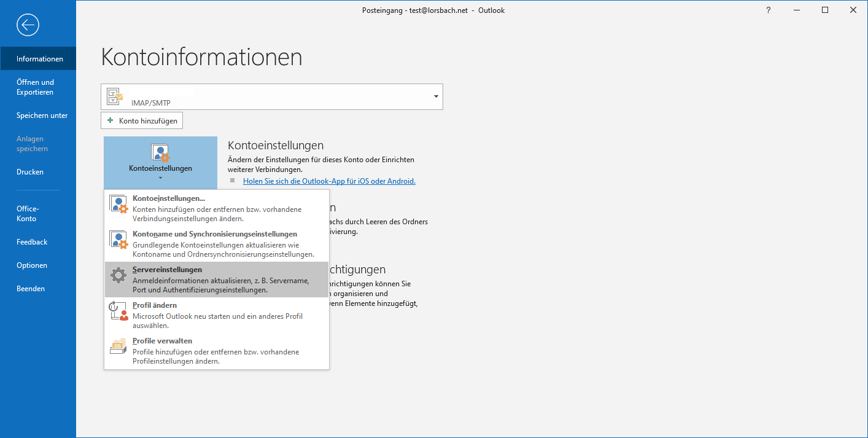The width and height of the screenshot is (868, 438).
Task: Click the Kontoinformationen heading
Action: pyautogui.click(x=201, y=57)
